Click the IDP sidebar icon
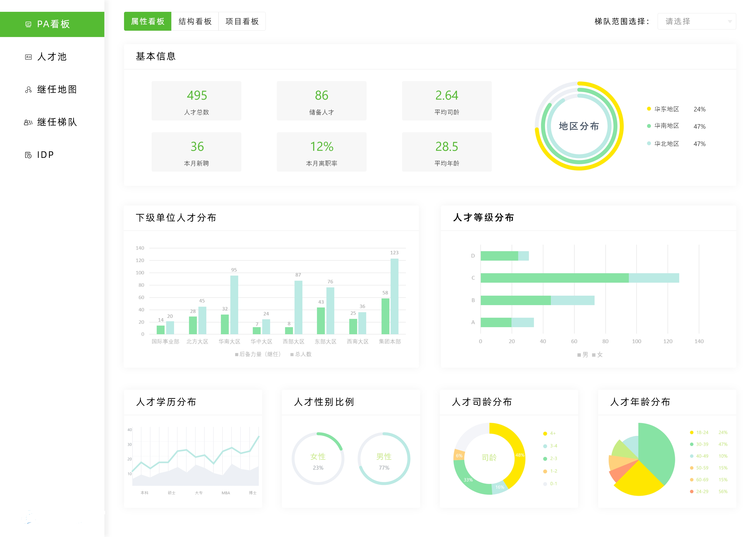The width and height of the screenshot is (756, 537). click(28, 155)
